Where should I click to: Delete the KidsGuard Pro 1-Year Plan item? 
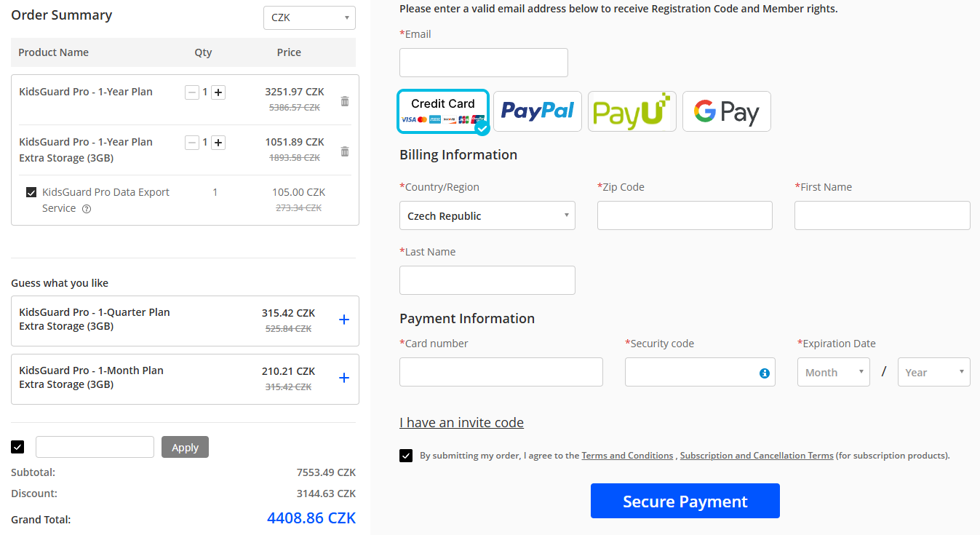[x=345, y=101]
